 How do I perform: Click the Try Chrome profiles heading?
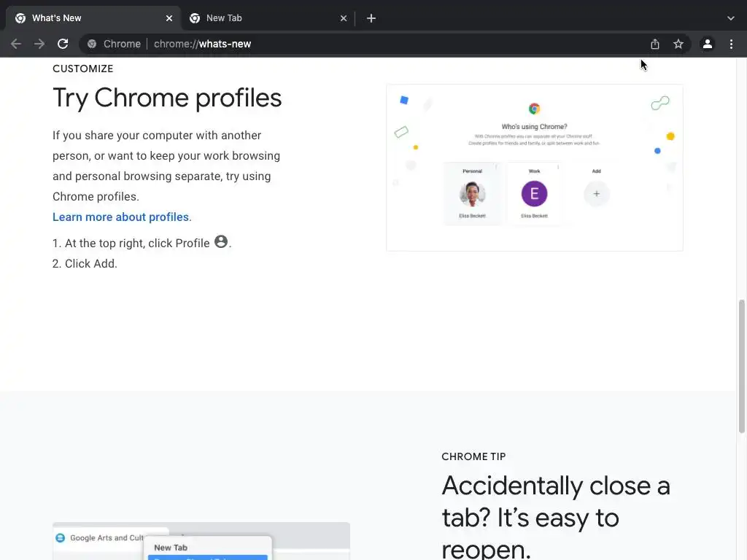(167, 98)
